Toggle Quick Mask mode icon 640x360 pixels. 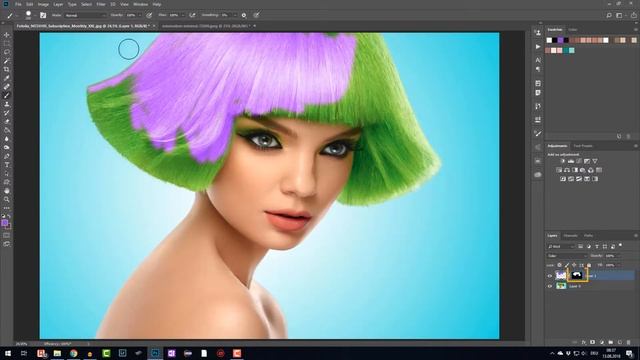pos(7,236)
